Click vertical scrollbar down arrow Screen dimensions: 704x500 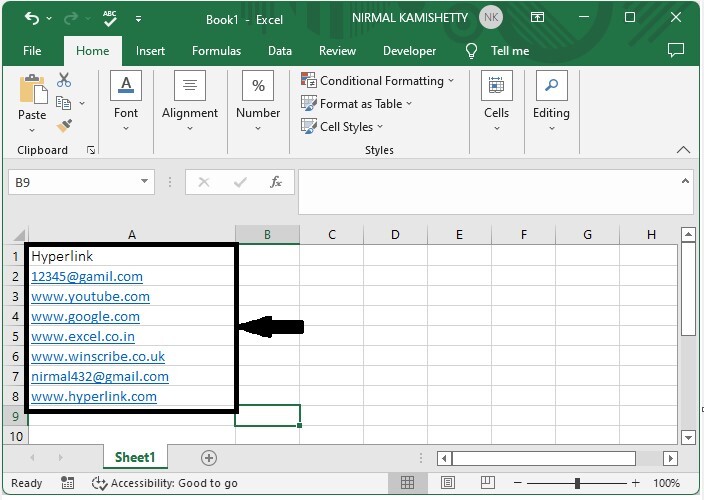pos(688,437)
